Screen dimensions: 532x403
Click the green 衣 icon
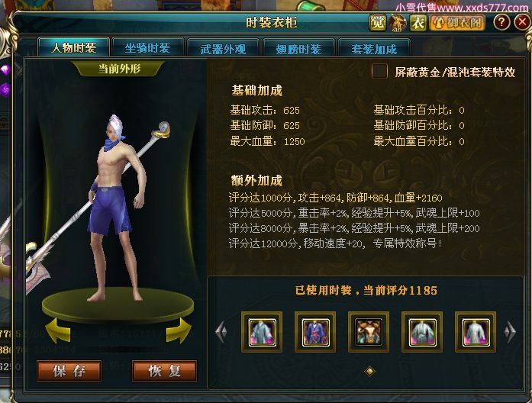[418, 23]
